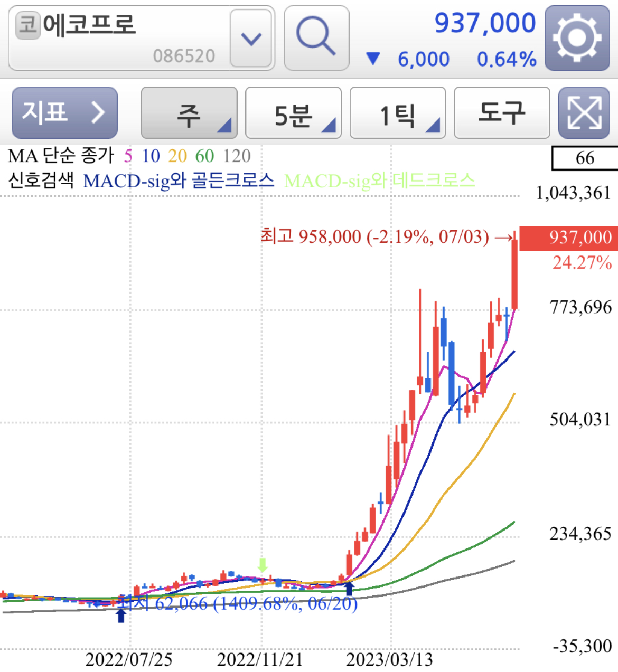Viewport: 618px width, 672px height.
Task: Open chart settings gear icon
Action: 577,38
